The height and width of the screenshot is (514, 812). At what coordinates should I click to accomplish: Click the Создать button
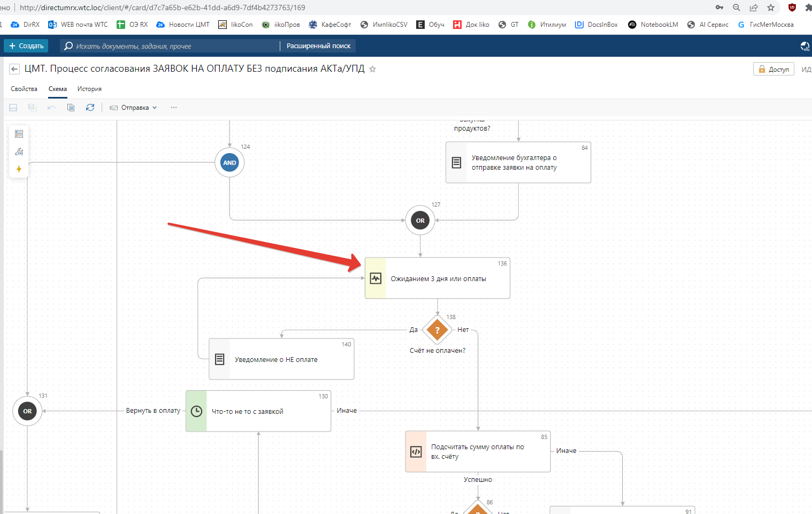pyautogui.click(x=26, y=46)
